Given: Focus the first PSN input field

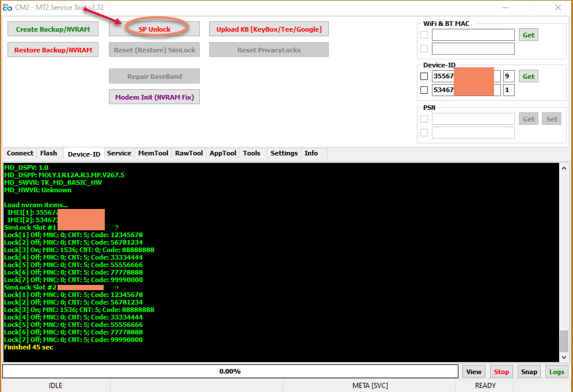Looking at the screenshot, I should coord(473,119).
